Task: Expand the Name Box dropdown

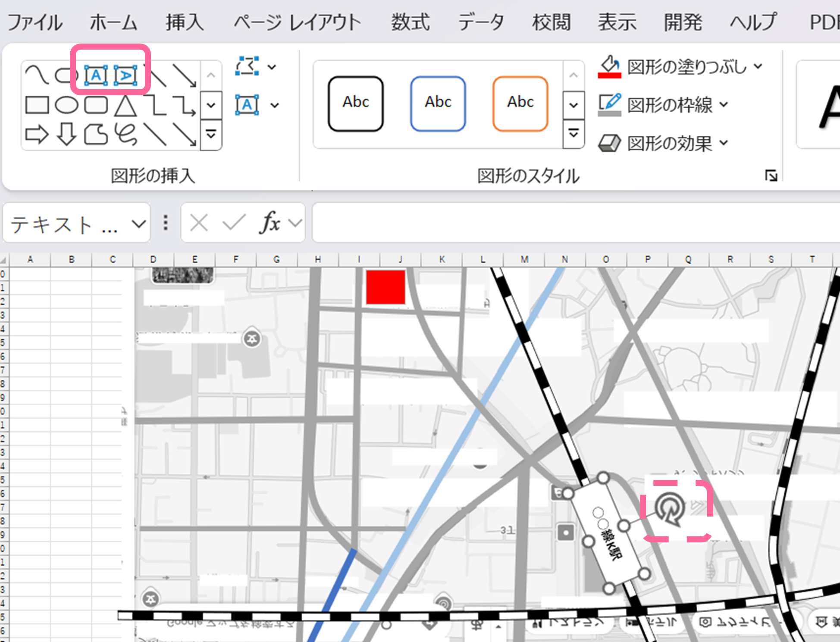Action: [138, 223]
